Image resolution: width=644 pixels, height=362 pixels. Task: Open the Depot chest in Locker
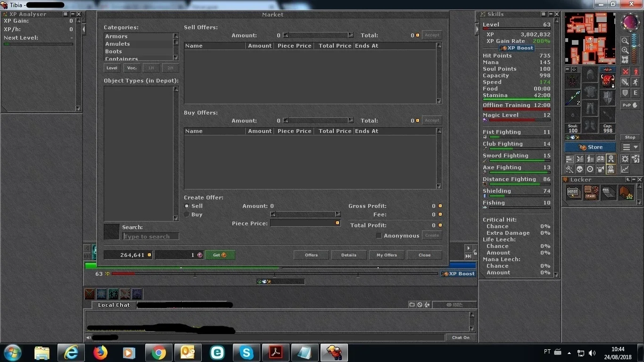tap(573, 192)
